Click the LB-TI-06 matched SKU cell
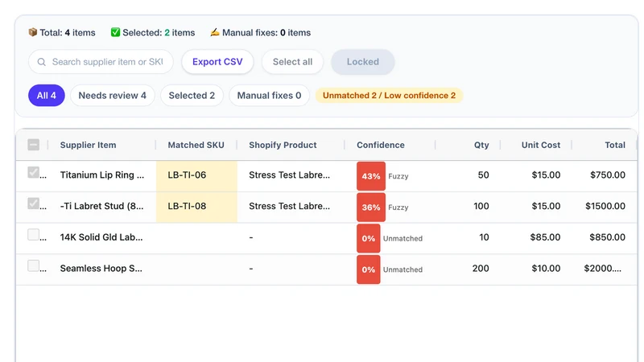This screenshot has width=644, height=362. [x=196, y=175]
